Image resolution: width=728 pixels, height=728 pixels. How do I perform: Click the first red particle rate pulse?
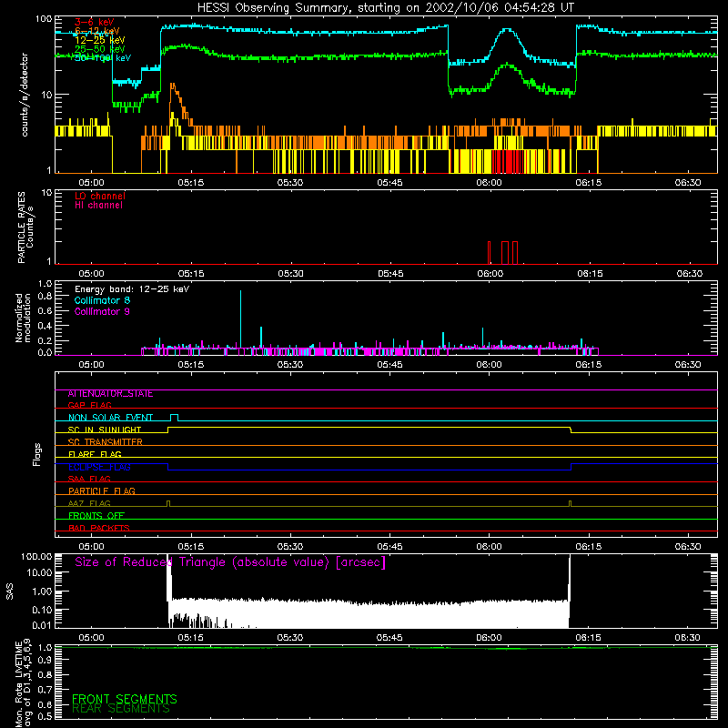coord(489,252)
